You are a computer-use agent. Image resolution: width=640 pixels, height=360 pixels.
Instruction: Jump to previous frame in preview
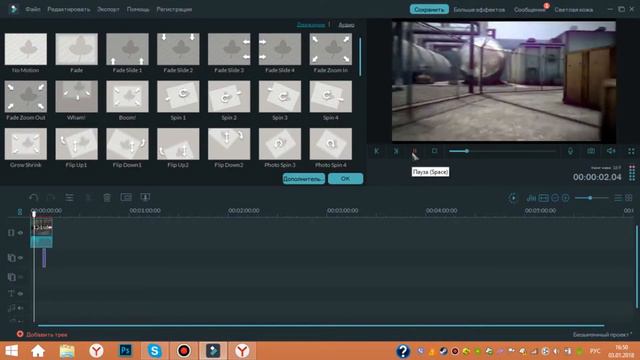tap(376, 151)
